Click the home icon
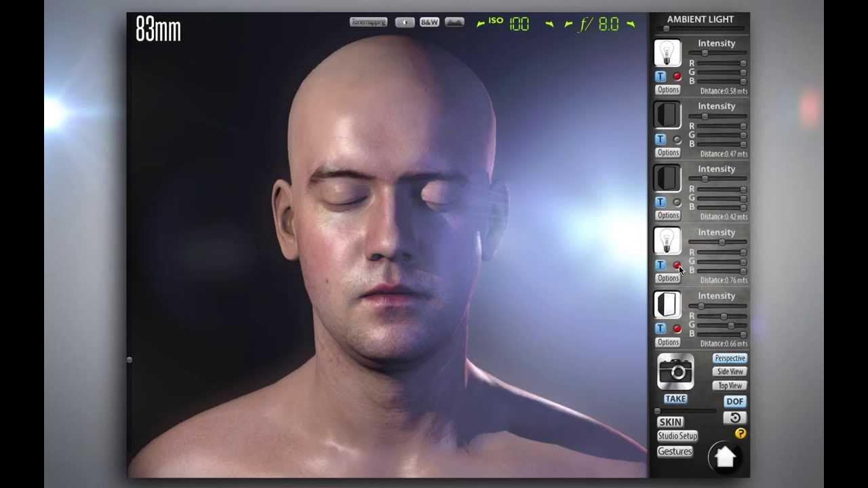 (725, 456)
